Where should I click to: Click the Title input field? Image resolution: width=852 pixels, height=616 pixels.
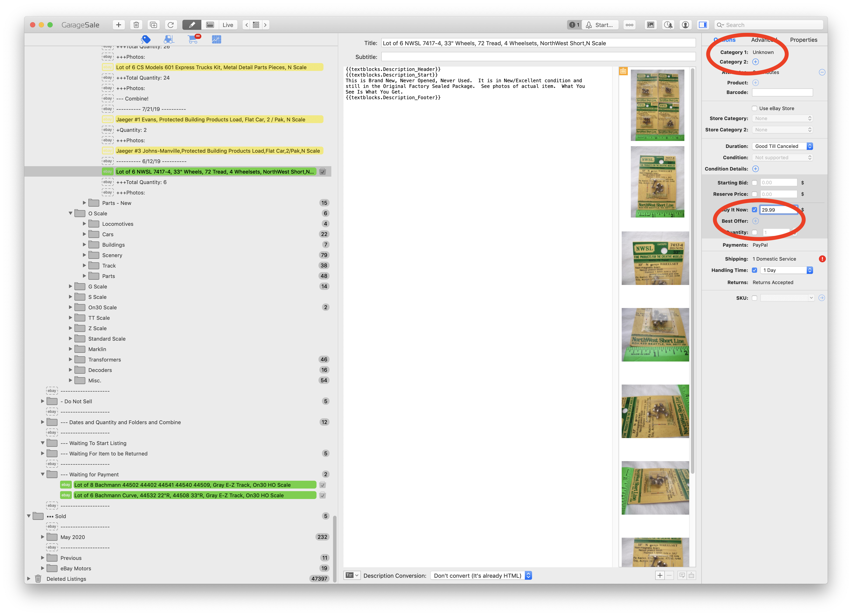click(538, 43)
